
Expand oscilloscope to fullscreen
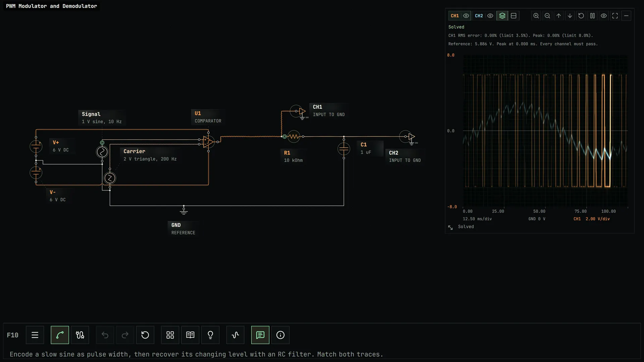[615, 16]
